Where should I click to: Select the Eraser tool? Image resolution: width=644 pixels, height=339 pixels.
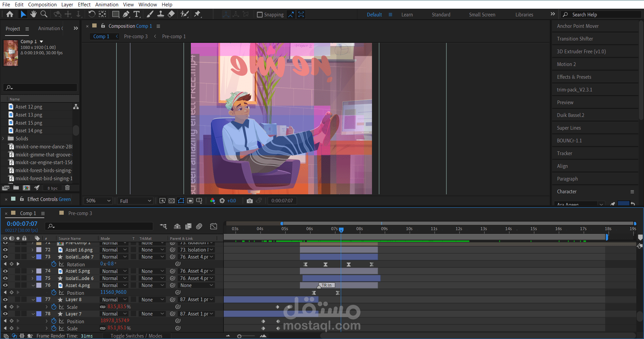[171, 14]
